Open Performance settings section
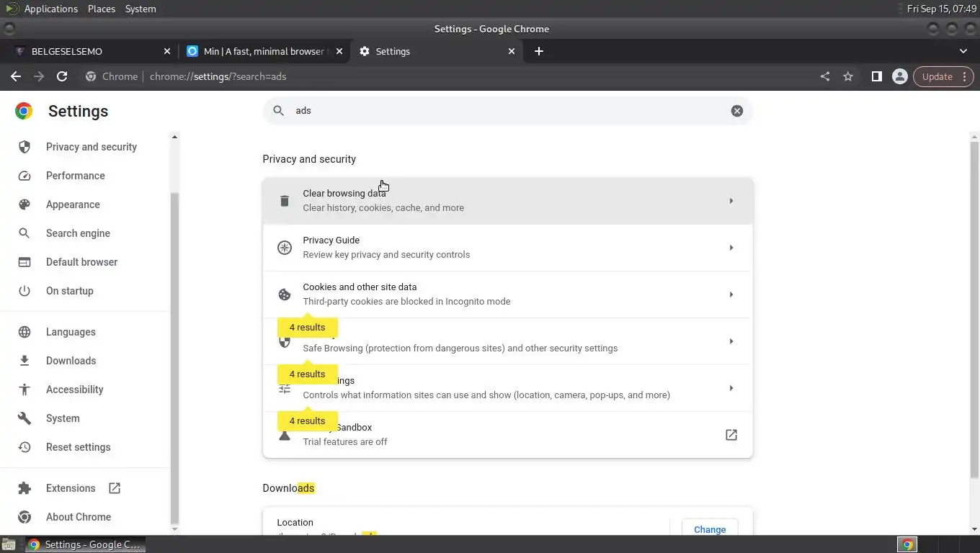 [x=75, y=176]
